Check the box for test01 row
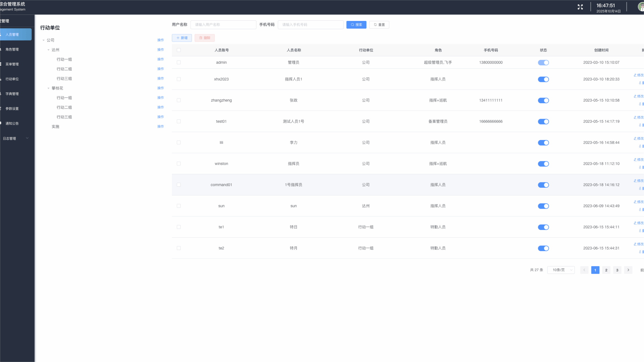Viewport: 644px width, 362px height. [179, 121]
